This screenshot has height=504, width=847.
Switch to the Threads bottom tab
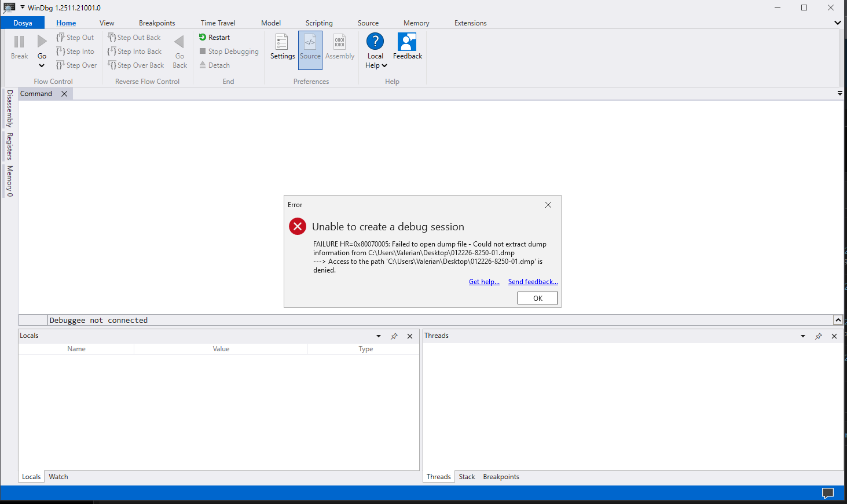click(x=439, y=477)
